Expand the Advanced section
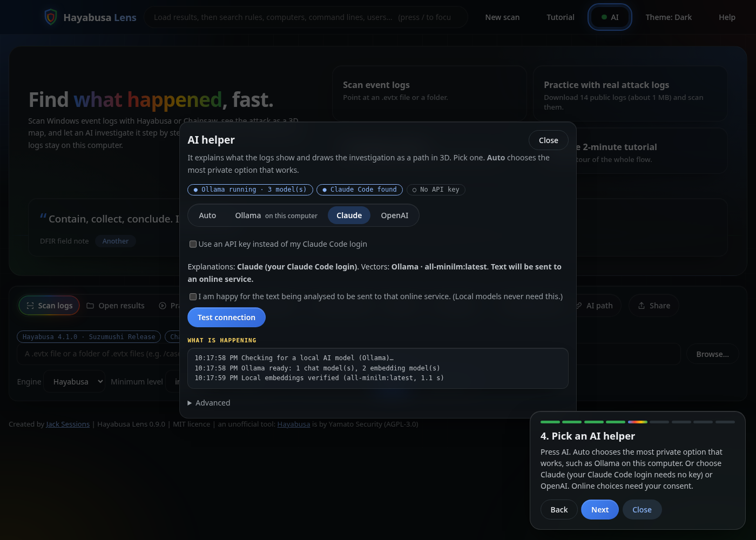Screen dimensions: 756x540 pyautogui.click(x=209, y=403)
